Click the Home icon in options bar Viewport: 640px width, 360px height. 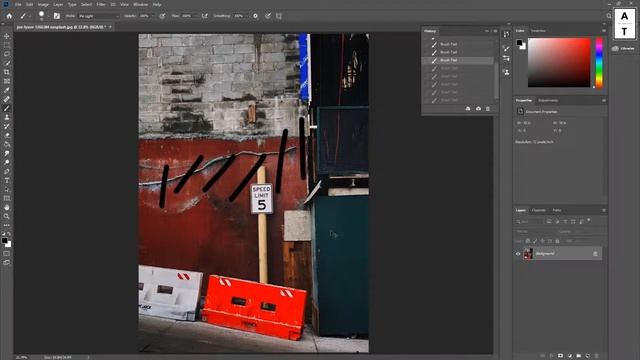pyautogui.click(x=9, y=16)
